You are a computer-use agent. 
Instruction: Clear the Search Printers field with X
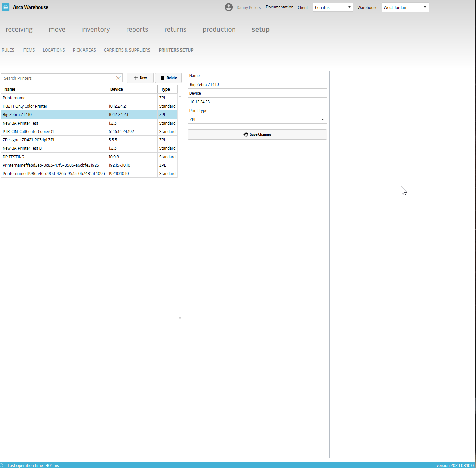(118, 78)
